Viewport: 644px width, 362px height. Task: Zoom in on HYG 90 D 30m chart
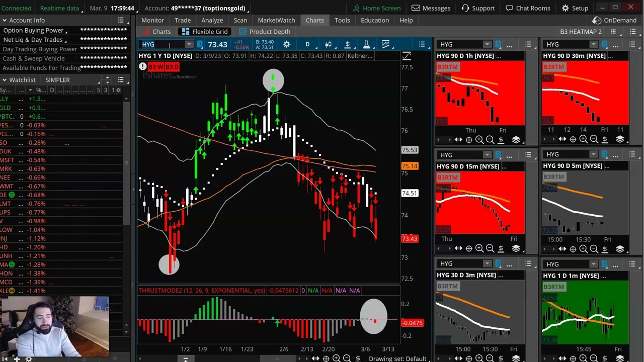pos(584,139)
